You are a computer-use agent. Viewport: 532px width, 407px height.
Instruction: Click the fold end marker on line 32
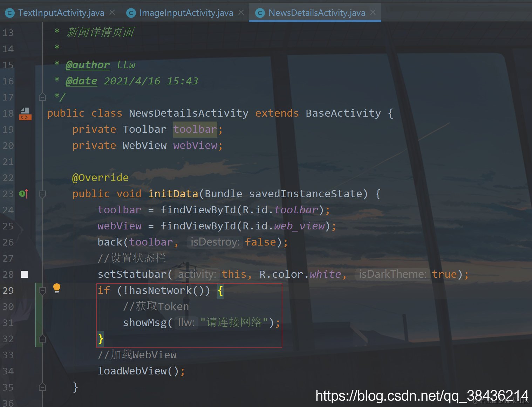tap(42, 339)
